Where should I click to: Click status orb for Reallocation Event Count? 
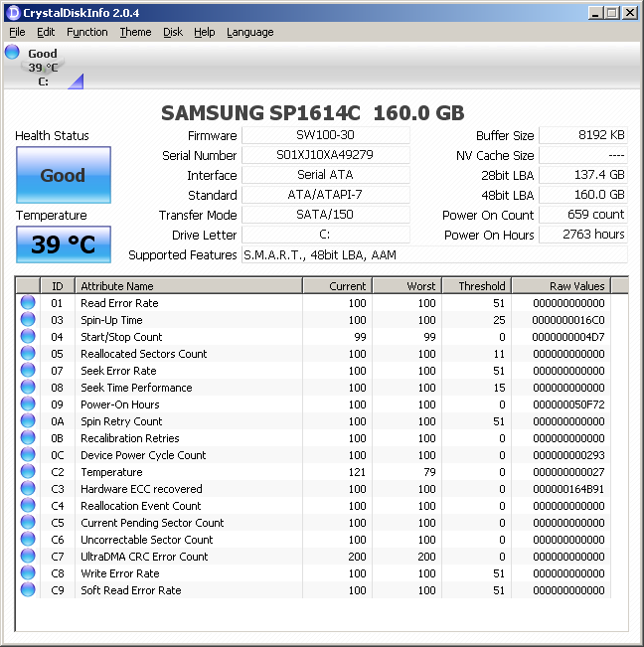(28, 506)
